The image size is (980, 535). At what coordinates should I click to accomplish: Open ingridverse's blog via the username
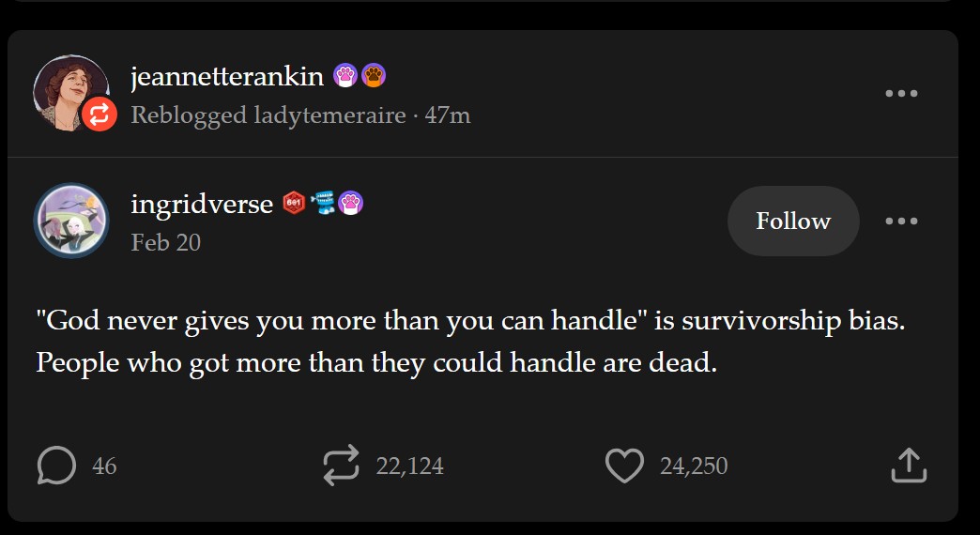202,204
